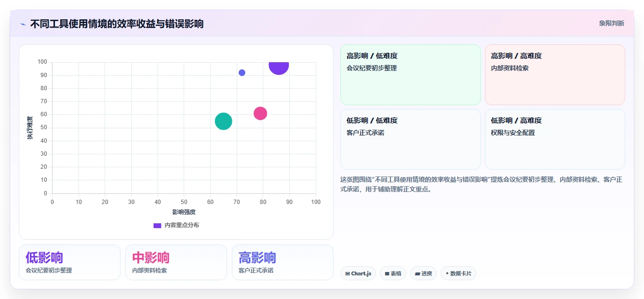
Task: Open the 低影响 / 高难度 quadrant card
Action: pos(555,139)
